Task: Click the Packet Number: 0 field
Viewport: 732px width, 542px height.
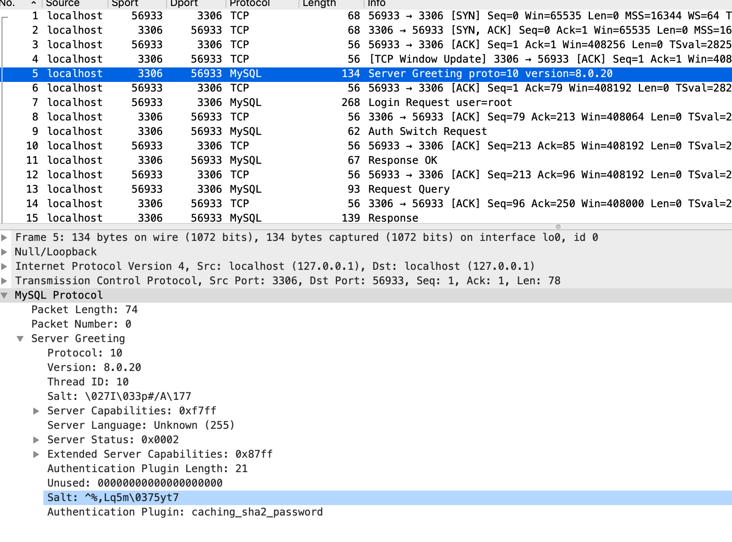Action: click(x=81, y=324)
